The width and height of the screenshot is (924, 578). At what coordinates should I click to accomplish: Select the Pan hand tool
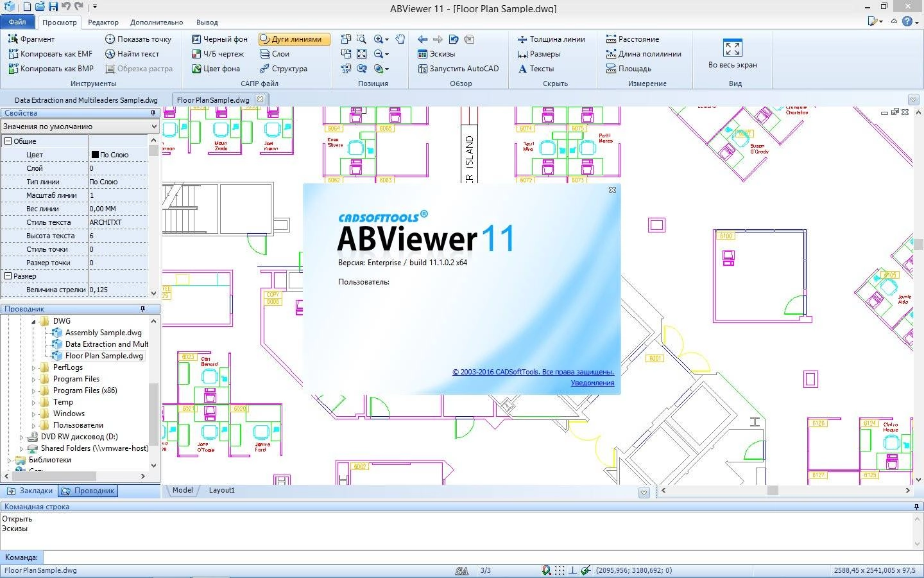pos(400,39)
